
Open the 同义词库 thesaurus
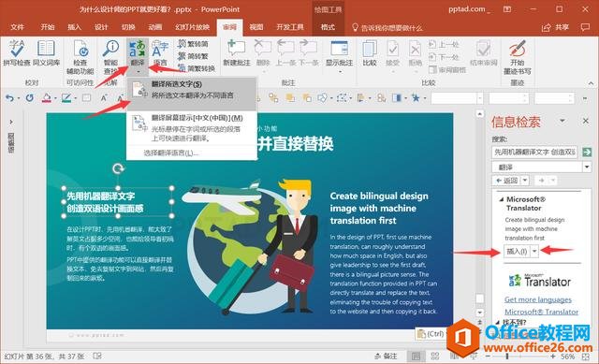click(46, 52)
